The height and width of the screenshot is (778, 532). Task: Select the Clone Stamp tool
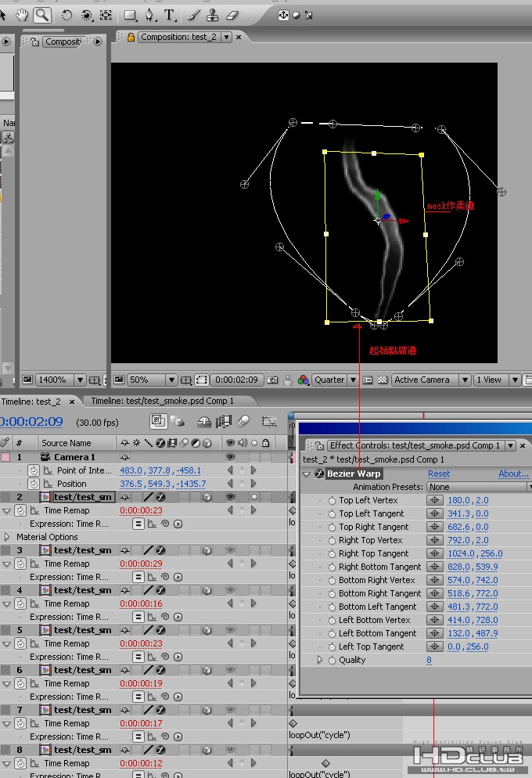(x=213, y=16)
